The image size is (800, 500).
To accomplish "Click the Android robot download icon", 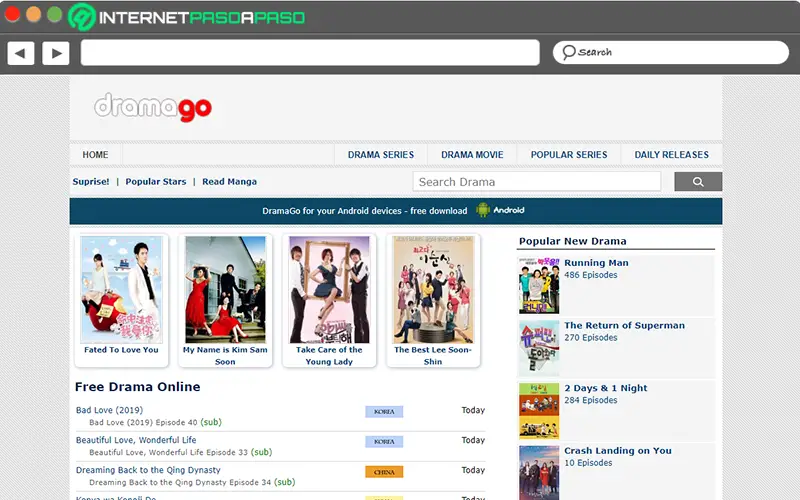I will (483, 210).
